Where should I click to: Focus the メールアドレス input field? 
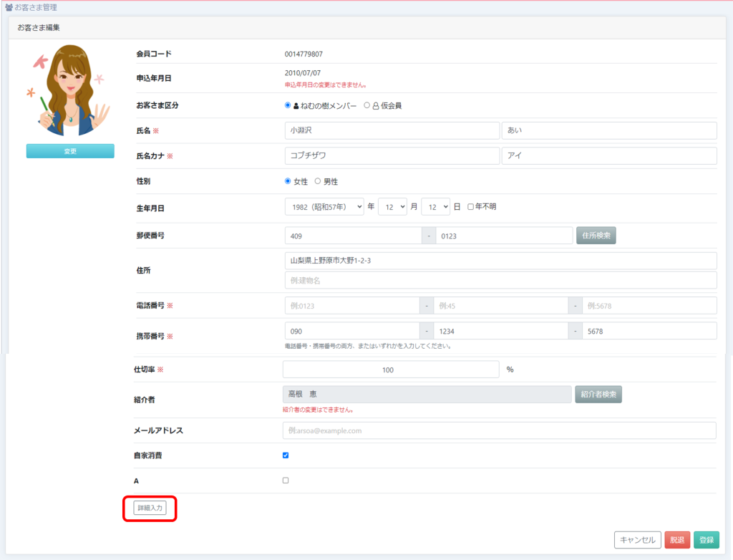point(499,430)
